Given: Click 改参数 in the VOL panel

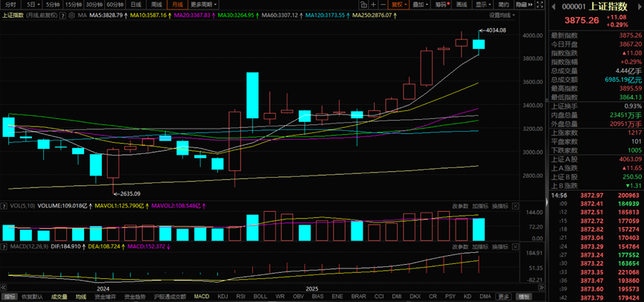Looking at the screenshot, I should (x=459, y=205).
